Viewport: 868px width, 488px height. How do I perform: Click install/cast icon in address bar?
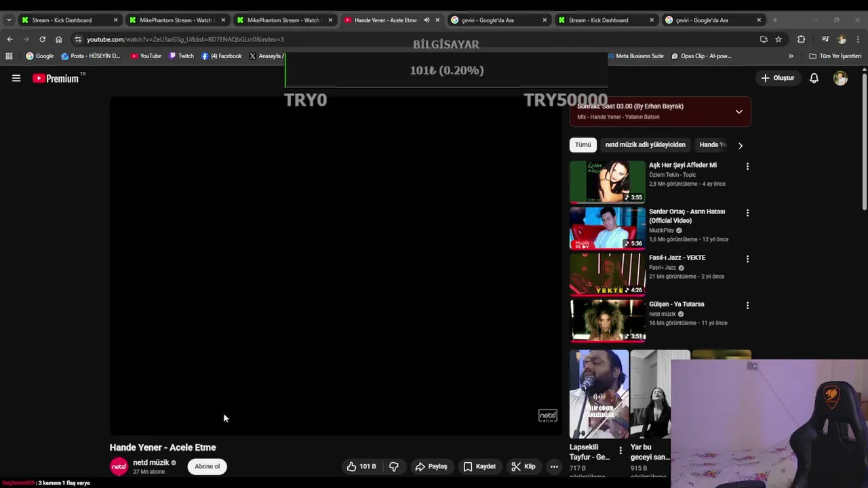pyautogui.click(x=764, y=39)
